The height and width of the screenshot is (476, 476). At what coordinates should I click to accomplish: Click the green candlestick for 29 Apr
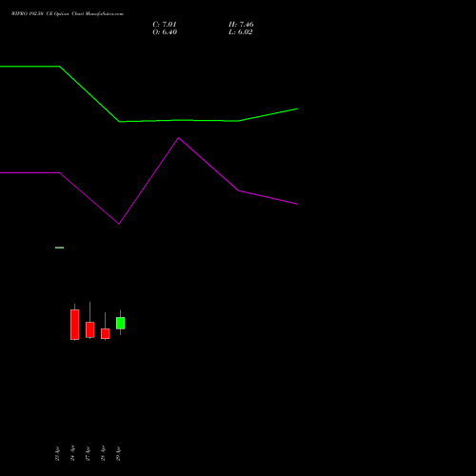[x=120, y=323]
